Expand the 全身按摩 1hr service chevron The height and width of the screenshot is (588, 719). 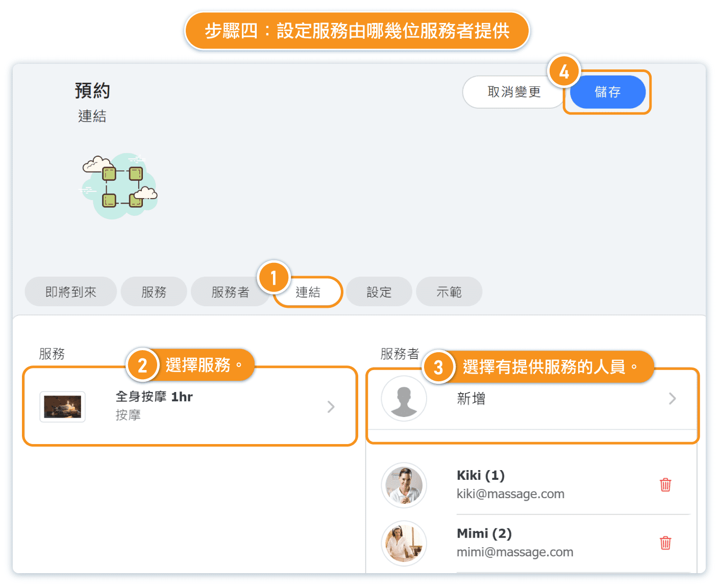(x=331, y=407)
